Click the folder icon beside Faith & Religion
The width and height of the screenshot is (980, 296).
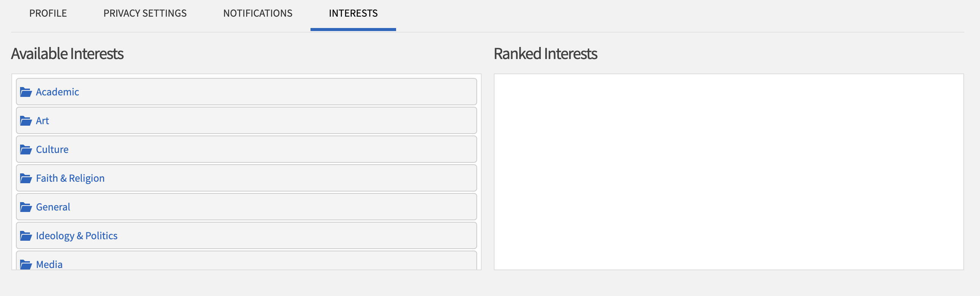(25, 178)
